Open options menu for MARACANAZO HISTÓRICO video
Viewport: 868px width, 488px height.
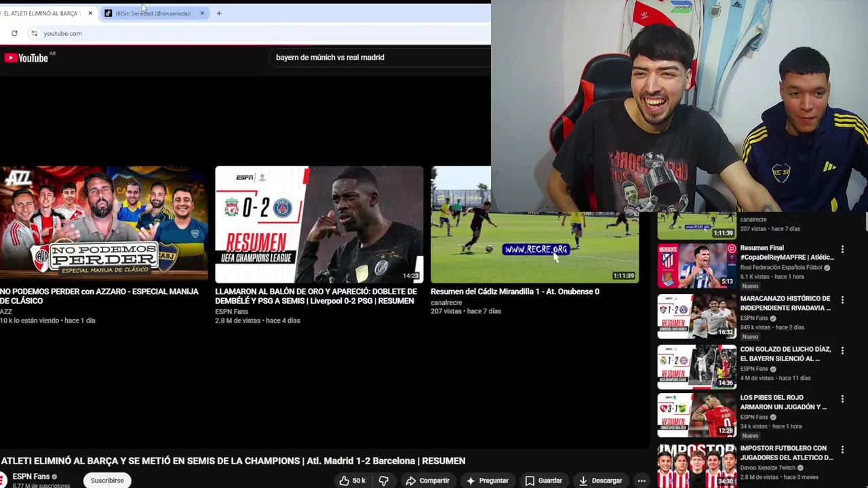pyautogui.click(x=842, y=300)
